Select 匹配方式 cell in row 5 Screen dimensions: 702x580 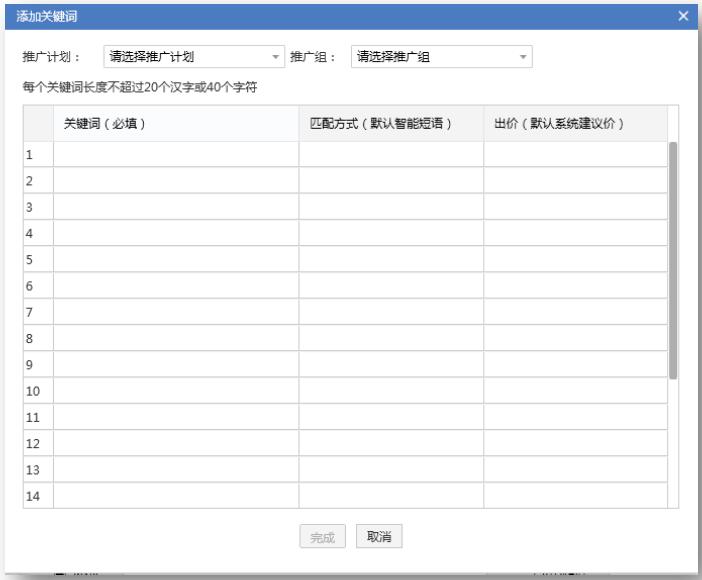(x=391, y=259)
